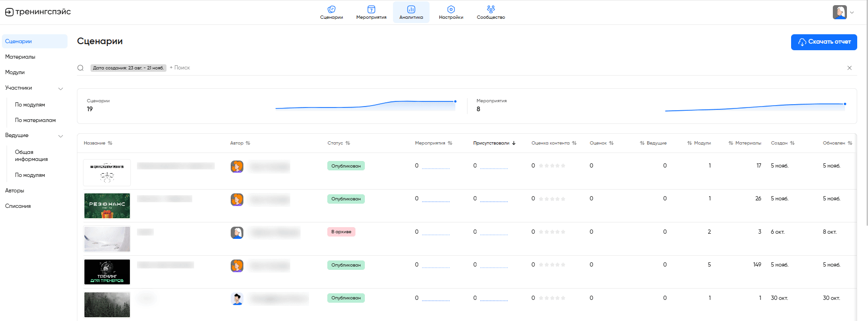
Task: Click the Сценарии trend chart endpoint
Action: [455, 101]
